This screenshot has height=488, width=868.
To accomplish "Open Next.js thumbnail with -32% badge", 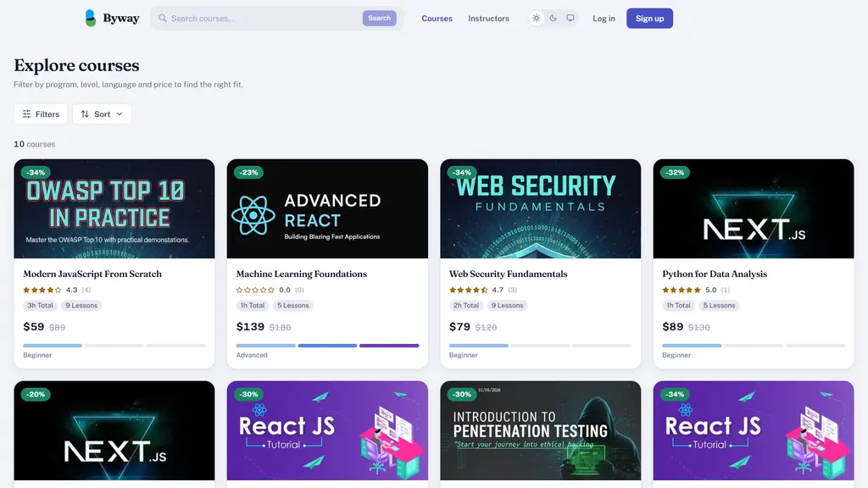I will point(754,208).
